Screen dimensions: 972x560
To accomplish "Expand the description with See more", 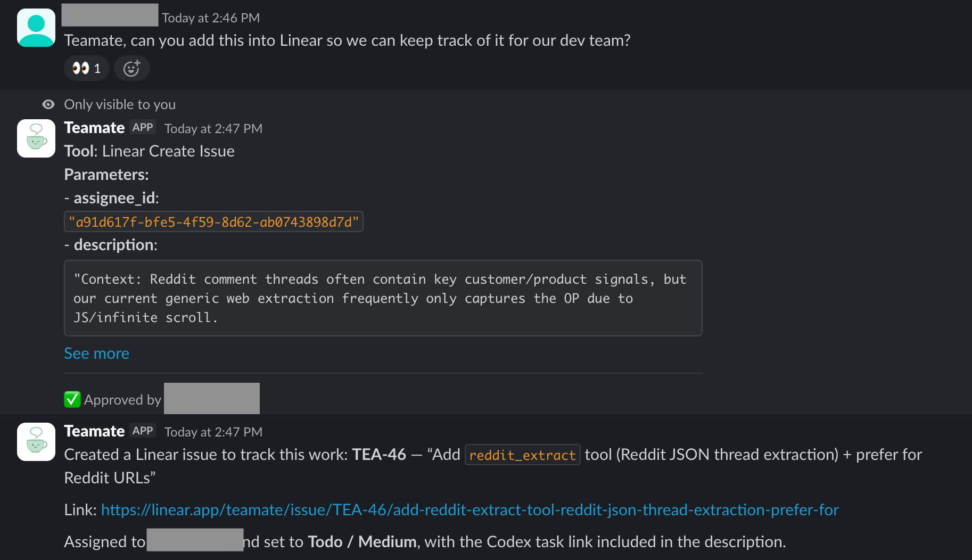I will 96,353.
